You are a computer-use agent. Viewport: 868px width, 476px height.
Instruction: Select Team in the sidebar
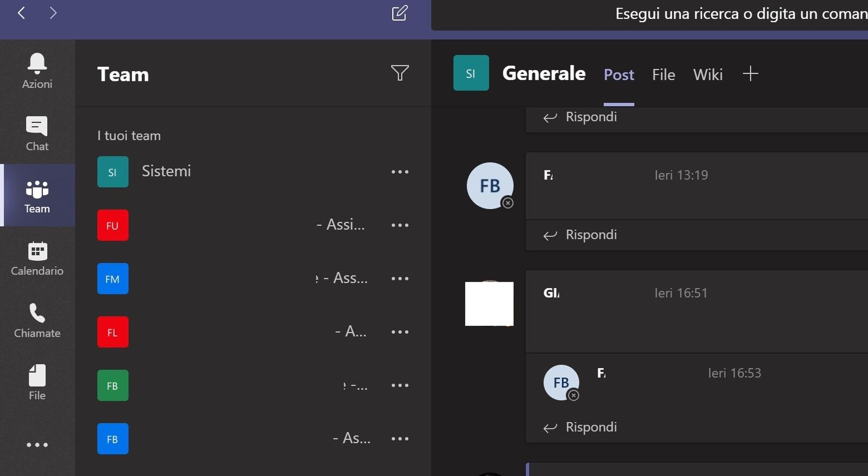37,196
